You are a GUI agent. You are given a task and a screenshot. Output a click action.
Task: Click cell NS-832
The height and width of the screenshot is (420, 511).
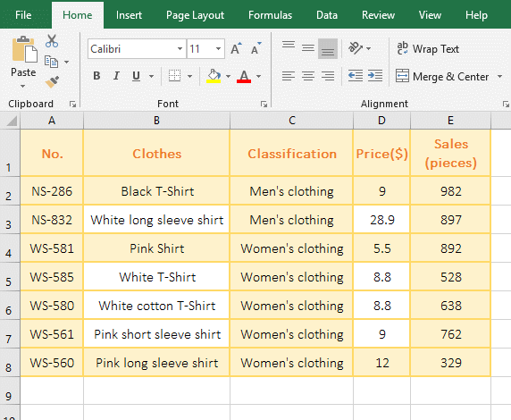52,220
